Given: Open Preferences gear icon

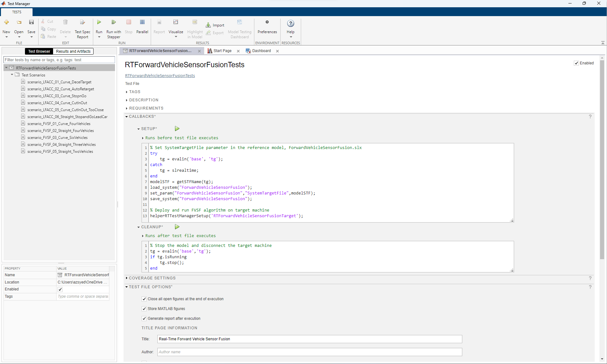Looking at the screenshot, I should [x=267, y=22].
